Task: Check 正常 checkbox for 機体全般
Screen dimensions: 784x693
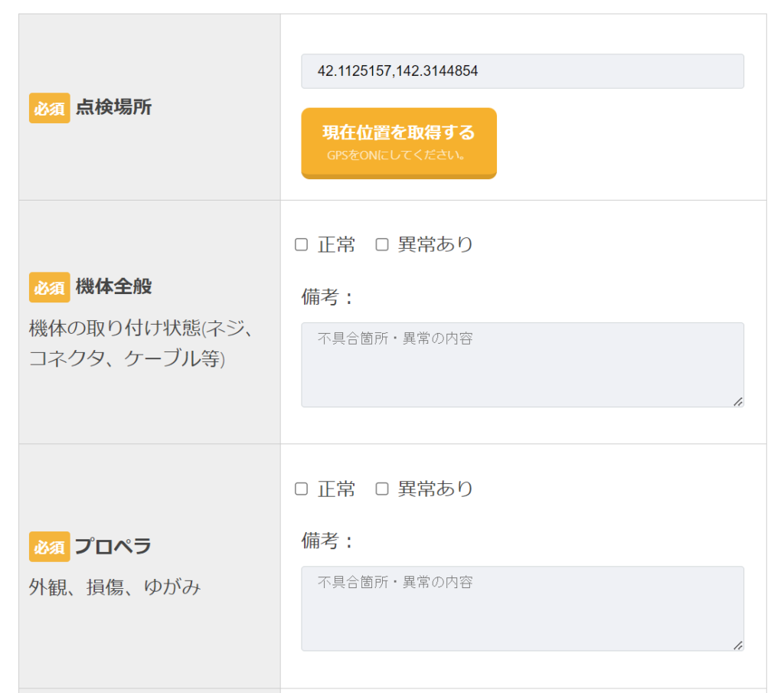Action: tap(302, 245)
